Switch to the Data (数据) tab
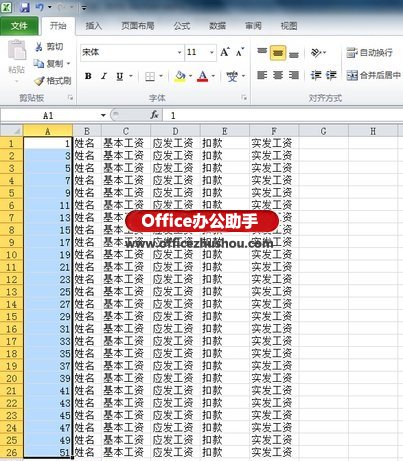Image resolution: width=403 pixels, height=461 pixels. coord(217,26)
